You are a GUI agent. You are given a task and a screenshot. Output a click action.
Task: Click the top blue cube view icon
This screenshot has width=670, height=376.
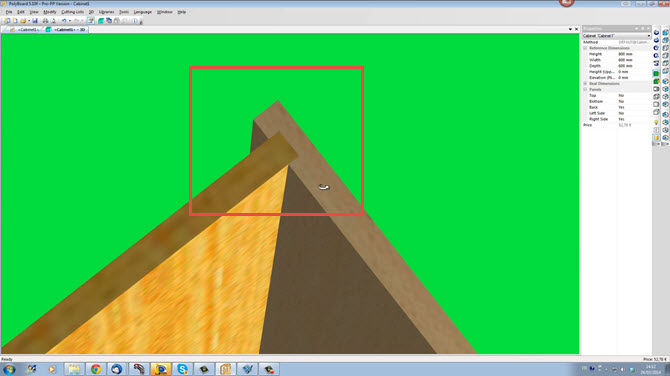(x=665, y=32)
